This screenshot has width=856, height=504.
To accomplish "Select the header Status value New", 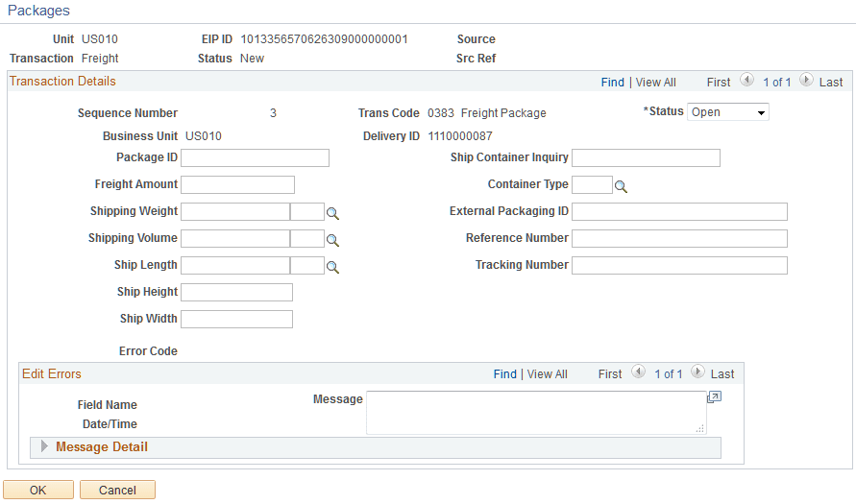I will tap(253, 59).
